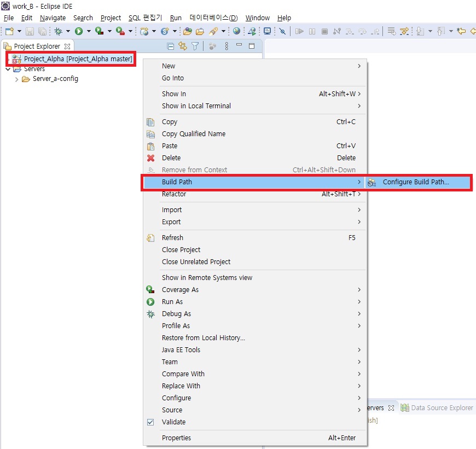Click the Save toolbar icon
The width and height of the screenshot is (476, 449).
pyautogui.click(x=30, y=31)
